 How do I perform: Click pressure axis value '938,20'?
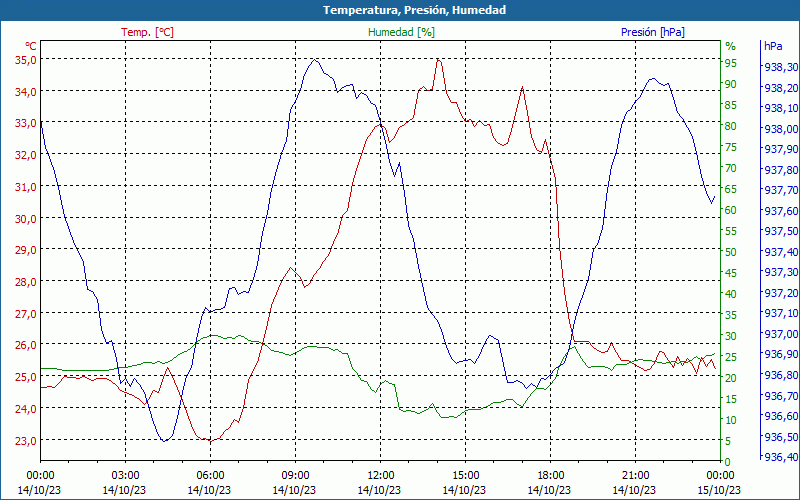[x=781, y=88]
